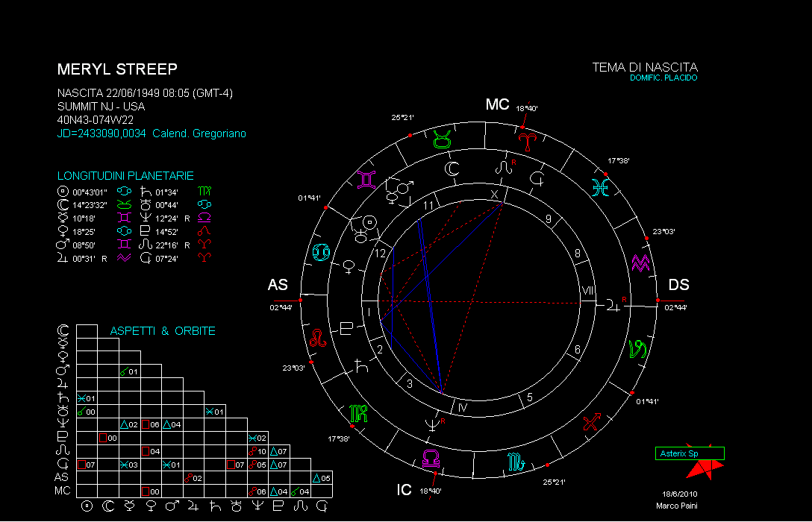
Task: Pick the Uranus symbol in the longitudes list
Action: click(x=146, y=204)
